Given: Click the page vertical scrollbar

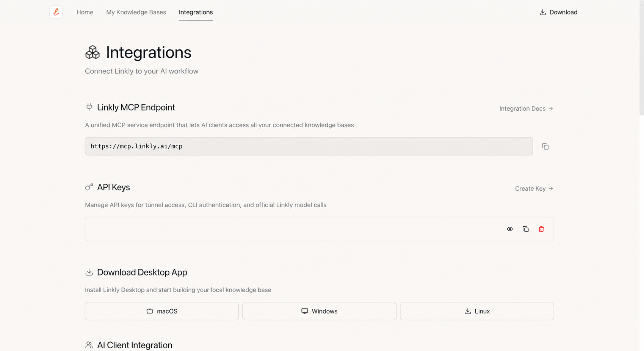Looking at the screenshot, I should pyautogui.click(x=641, y=58).
